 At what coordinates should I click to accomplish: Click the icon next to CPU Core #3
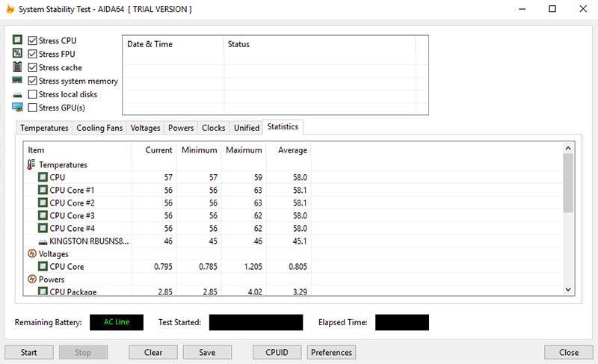pyautogui.click(x=43, y=215)
